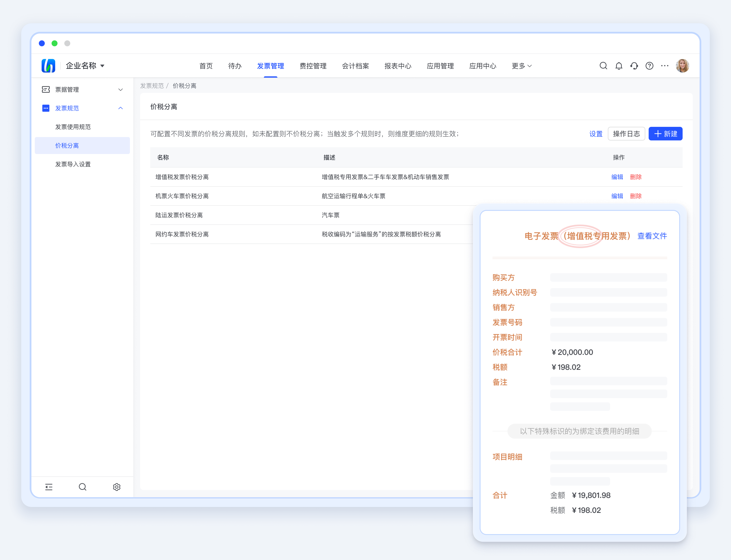Open the 更多 navigation dropdown
This screenshot has height=560, width=731.
click(x=521, y=66)
